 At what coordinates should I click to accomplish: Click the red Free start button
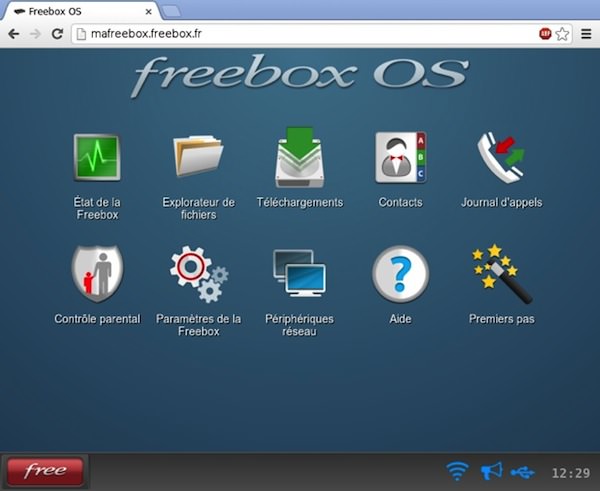(x=45, y=471)
